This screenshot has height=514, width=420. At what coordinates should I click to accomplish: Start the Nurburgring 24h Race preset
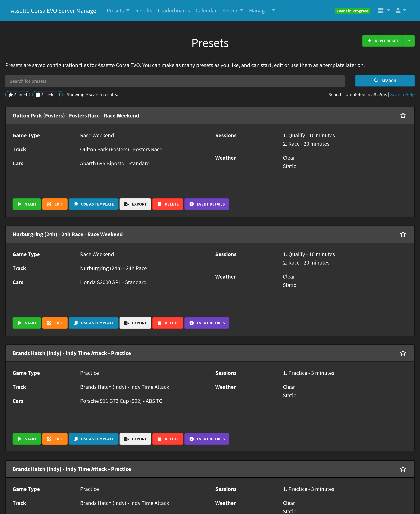pyautogui.click(x=27, y=323)
